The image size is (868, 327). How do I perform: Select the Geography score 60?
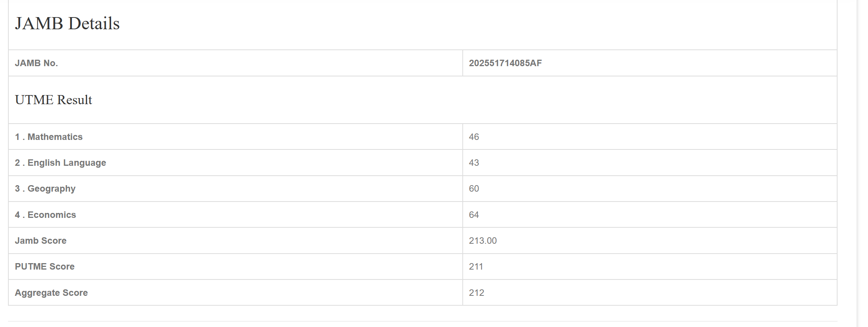point(474,189)
